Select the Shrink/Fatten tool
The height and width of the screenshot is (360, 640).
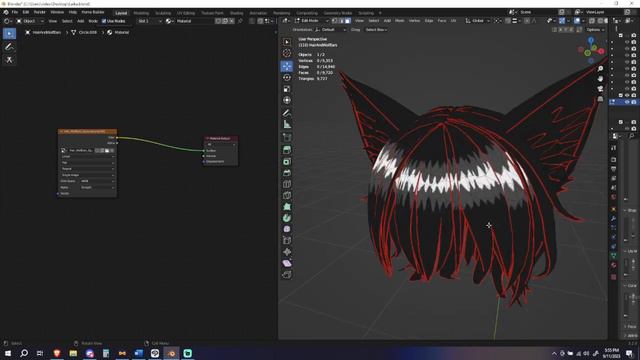(287, 252)
